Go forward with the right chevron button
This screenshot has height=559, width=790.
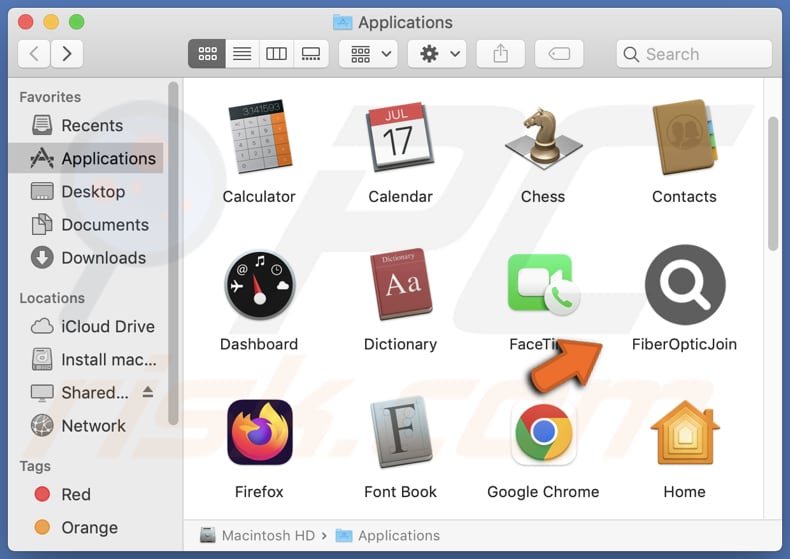(x=67, y=53)
